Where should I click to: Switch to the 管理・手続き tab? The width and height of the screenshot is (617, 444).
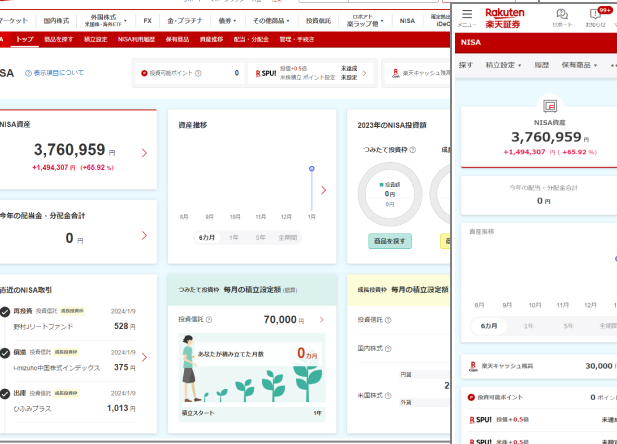[297, 39]
